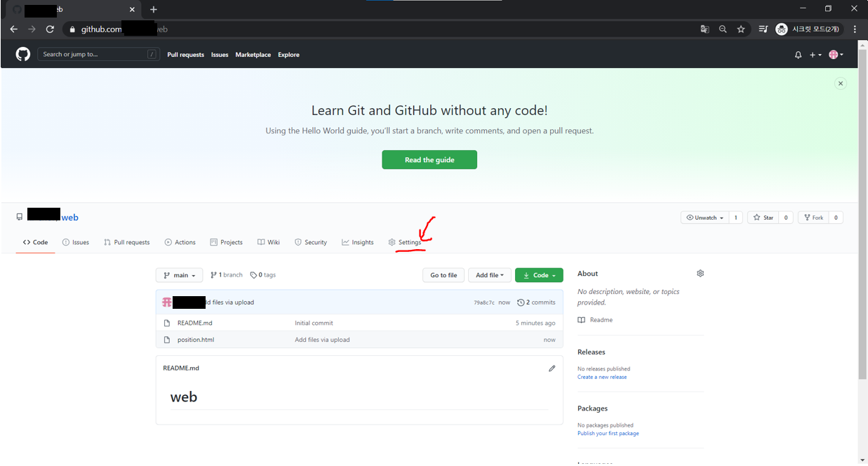This screenshot has height=466, width=868.
Task: Open the README.md file row
Action: 359,323
